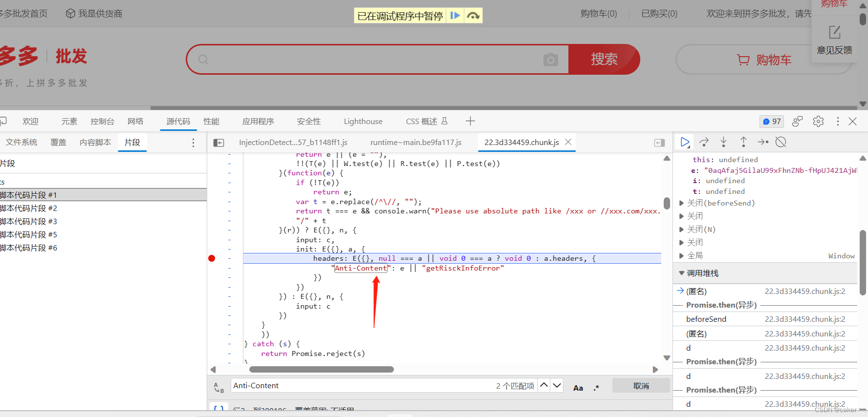Expand the 关闭(N) scope
The height and width of the screenshot is (417, 868).
point(681,229)
